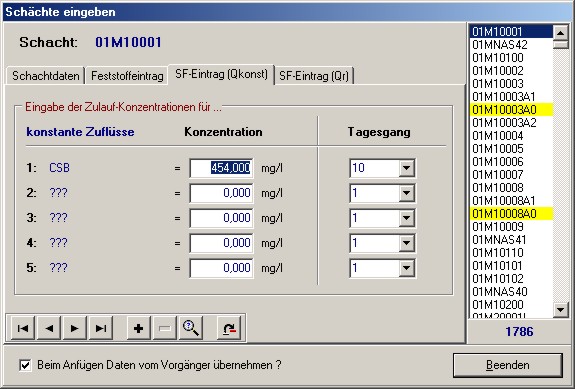Select 01M10101 in the list

coord(511,266)
